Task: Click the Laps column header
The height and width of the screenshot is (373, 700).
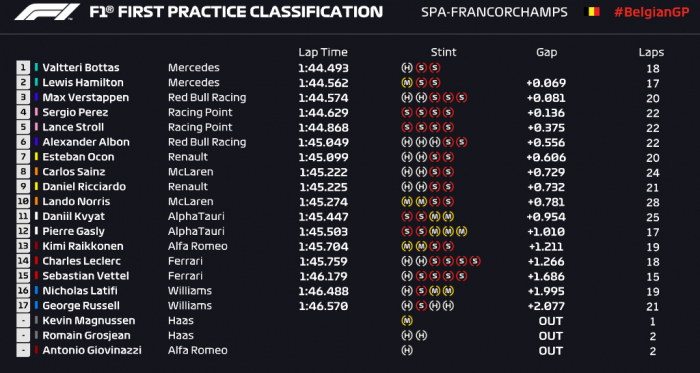Action: point(651,53)
